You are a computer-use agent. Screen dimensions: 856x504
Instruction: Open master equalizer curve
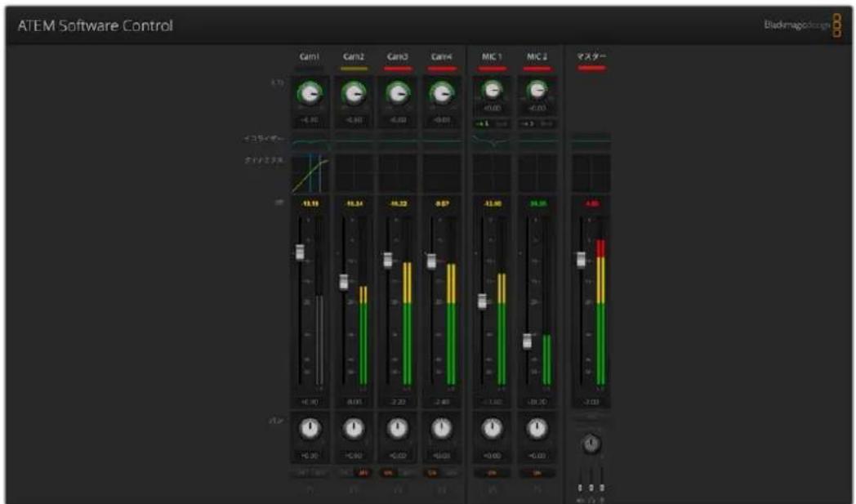591,142
